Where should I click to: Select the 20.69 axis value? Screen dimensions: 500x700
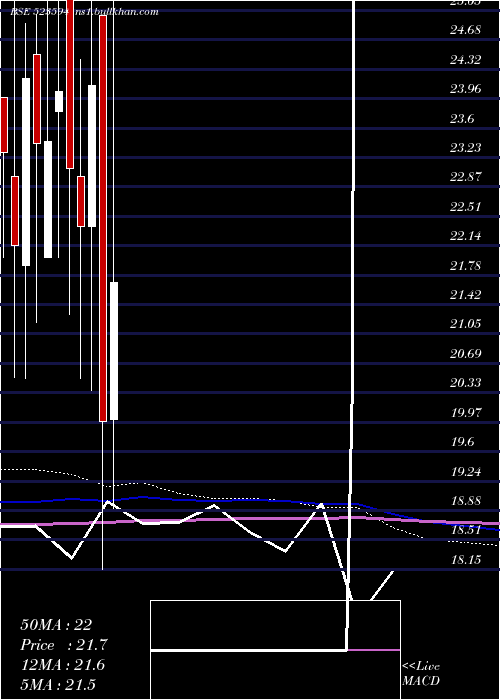point(465,353)
